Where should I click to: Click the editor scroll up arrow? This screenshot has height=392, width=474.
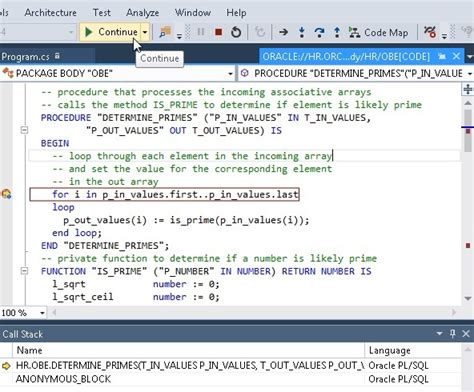click(x=468, y=103)
